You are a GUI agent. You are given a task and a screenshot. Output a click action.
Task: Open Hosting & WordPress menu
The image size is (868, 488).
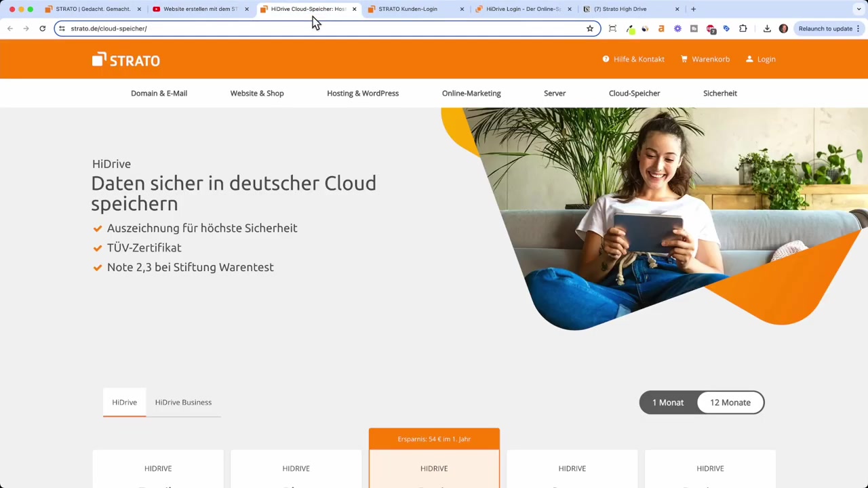coord(363,93)
